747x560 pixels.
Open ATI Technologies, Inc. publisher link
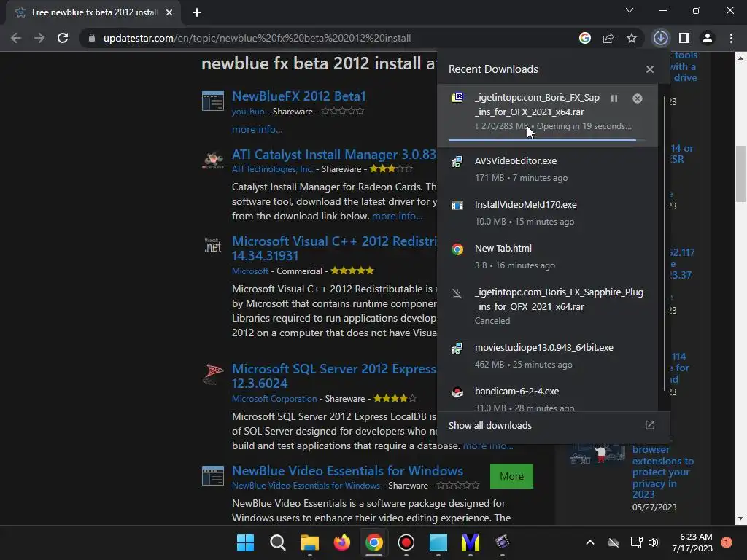click(273, 169)
